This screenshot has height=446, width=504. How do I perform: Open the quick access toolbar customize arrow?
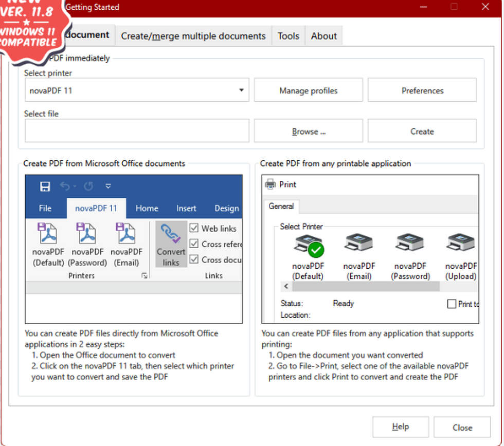tap(109, 186)
